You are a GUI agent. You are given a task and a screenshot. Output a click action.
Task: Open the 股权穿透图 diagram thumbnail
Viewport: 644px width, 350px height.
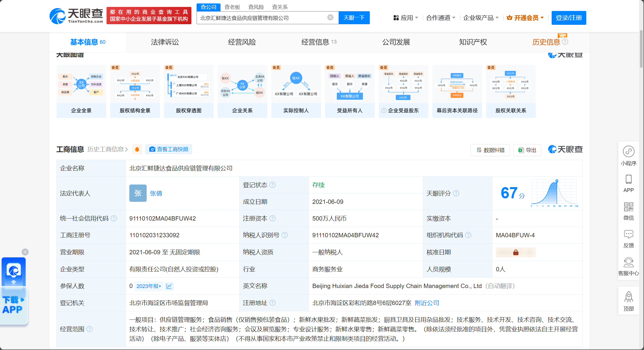click(x=189, y=91)
